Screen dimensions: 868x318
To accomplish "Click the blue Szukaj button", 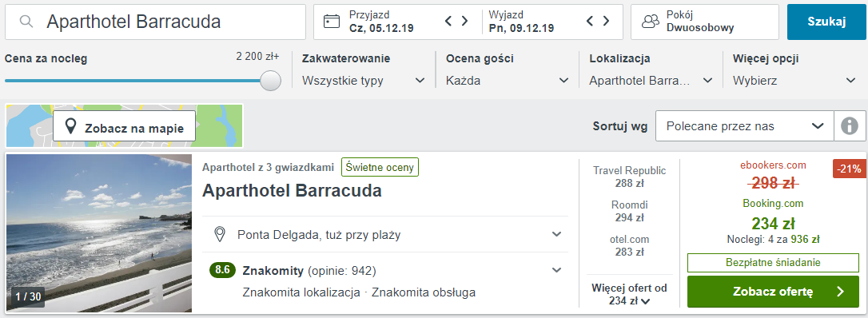I will pyautogui.click(x=826, y=22).
